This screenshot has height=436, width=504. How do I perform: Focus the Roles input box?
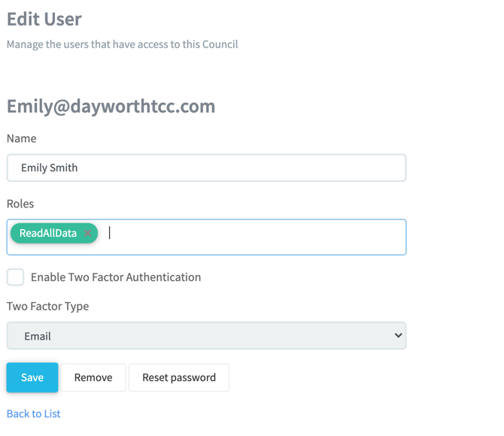click(x=256, y=237)
